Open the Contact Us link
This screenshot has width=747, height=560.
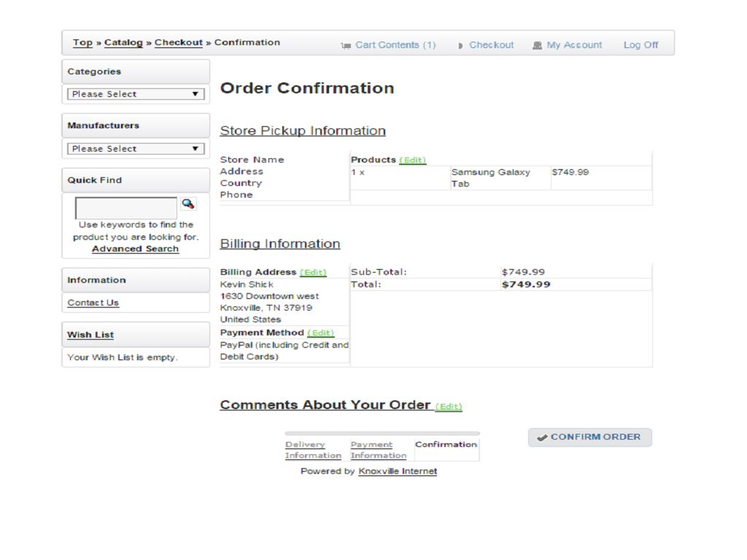pos(93,303)
